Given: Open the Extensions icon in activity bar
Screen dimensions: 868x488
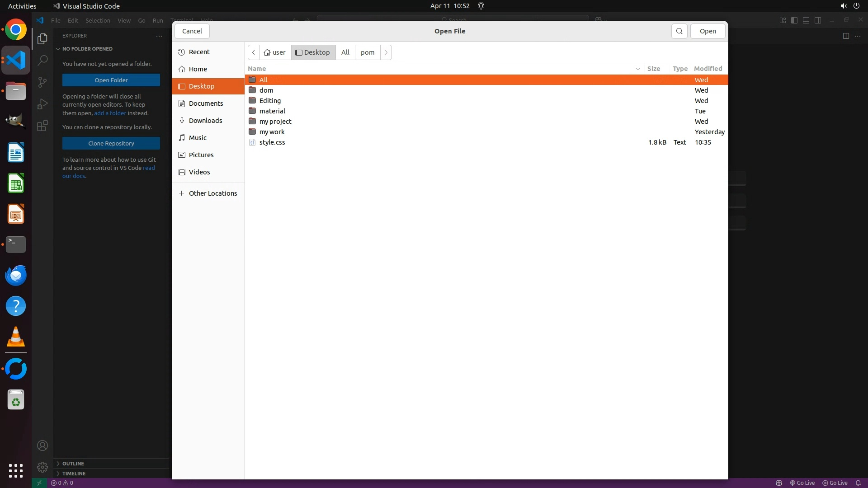Looking at the screenshot, I should click(x=42, y=126).
